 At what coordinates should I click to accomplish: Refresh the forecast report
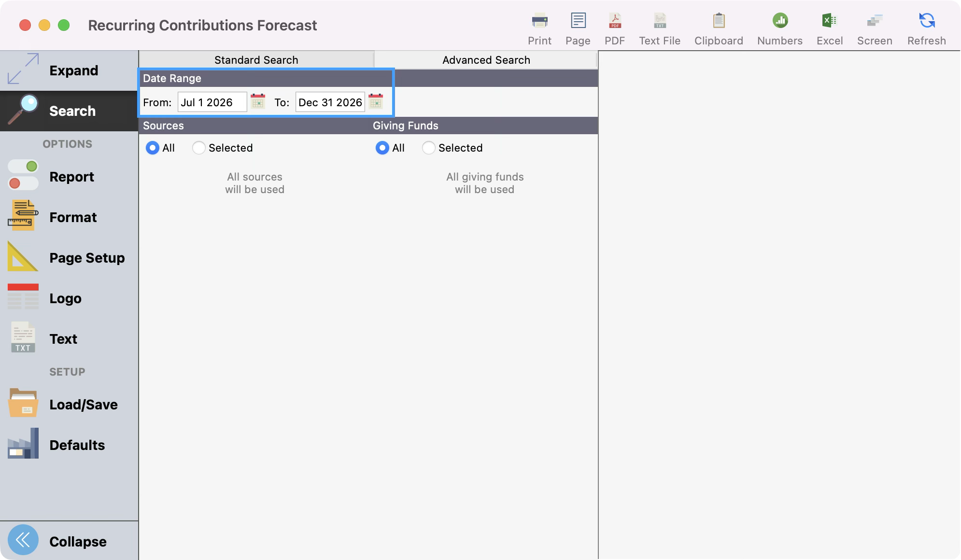(x=927, y=29)
